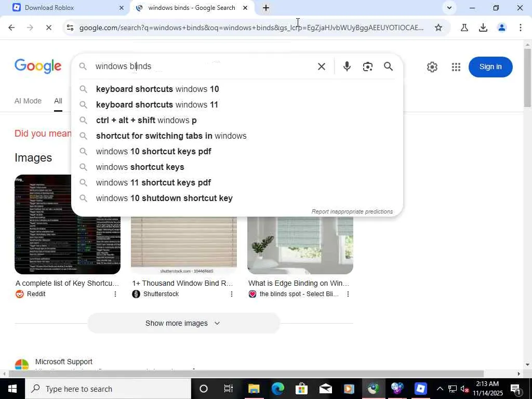The image size is (532, 399).
Task: Open Microsoft Support result
Action: [x=64, y=362]
